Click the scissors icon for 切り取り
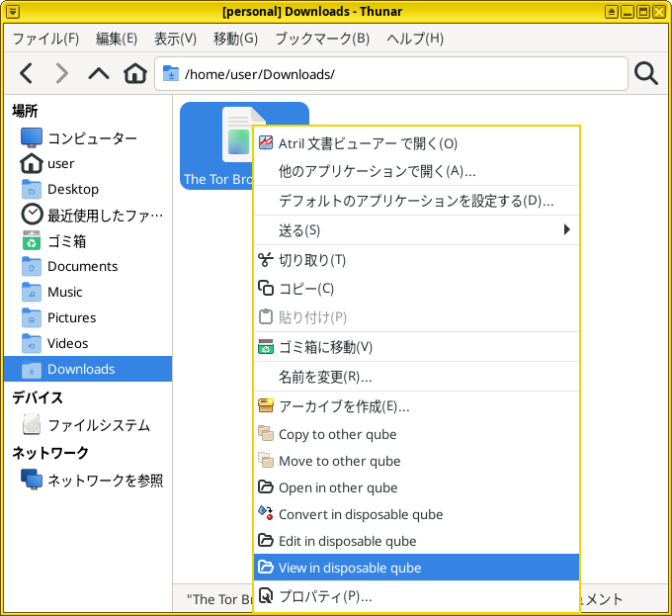This screenshot has width=672, height=616. [x=266, y=259]
